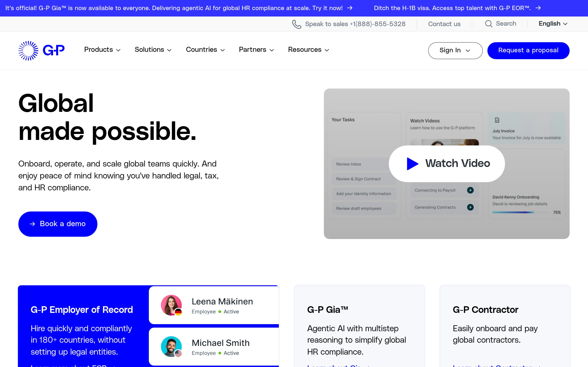The width and height of the screenshot is (588, 367).
Task: Play the Connecting to Payroll video
Action: 471,190
